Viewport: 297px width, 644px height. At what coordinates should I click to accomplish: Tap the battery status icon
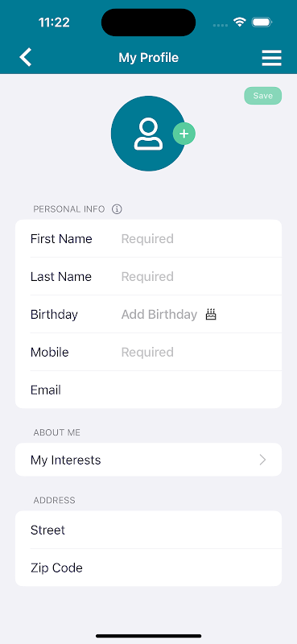262,22
